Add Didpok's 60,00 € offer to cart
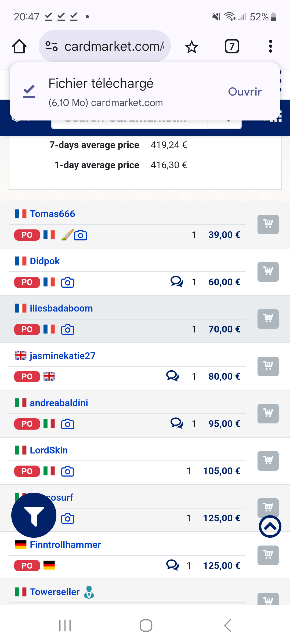The image size is (290, 644). point(268,272)
